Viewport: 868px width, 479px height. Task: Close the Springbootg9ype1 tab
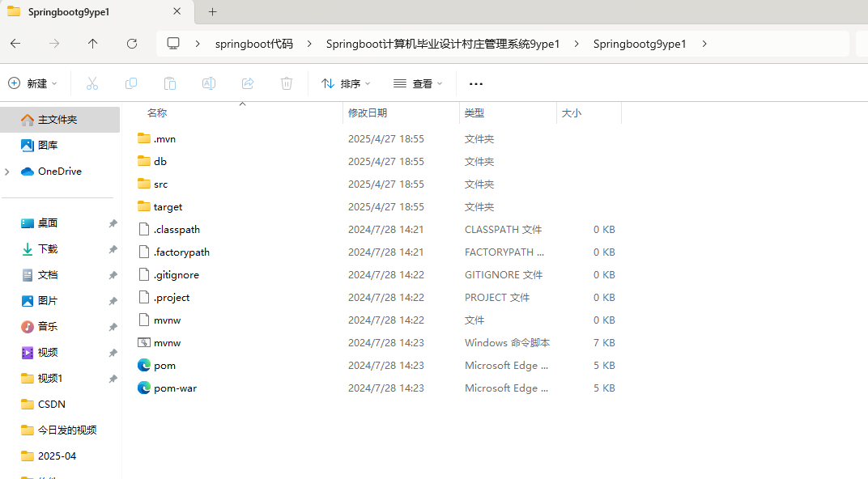(177, 11)
